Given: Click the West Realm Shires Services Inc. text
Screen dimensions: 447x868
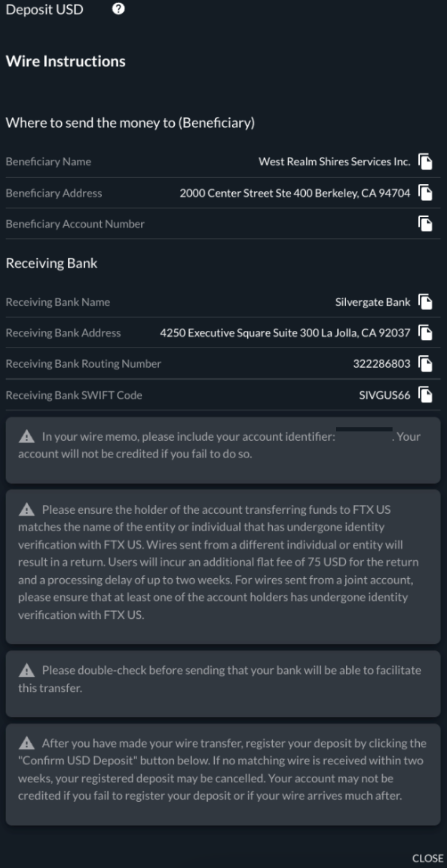Looking at the screenshot, I should [334, 162].
